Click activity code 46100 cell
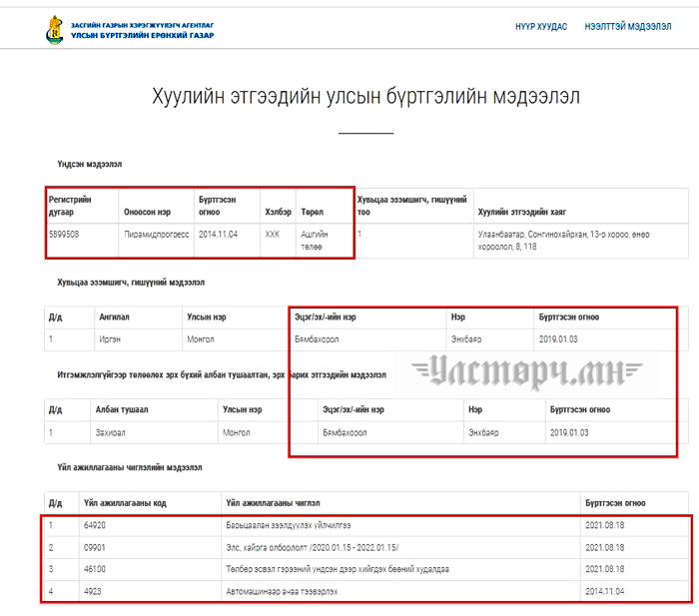 tap(96, 569)
